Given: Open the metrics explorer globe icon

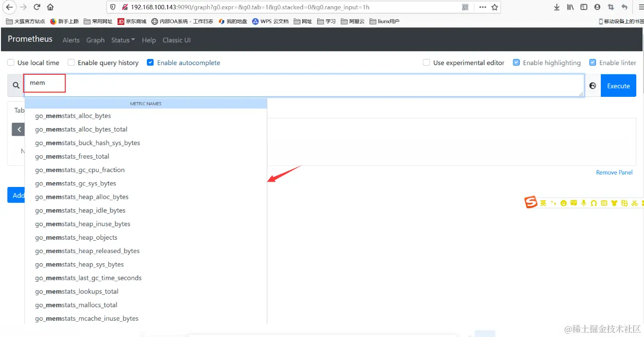Looking at the screenshot, I should 593,85.
